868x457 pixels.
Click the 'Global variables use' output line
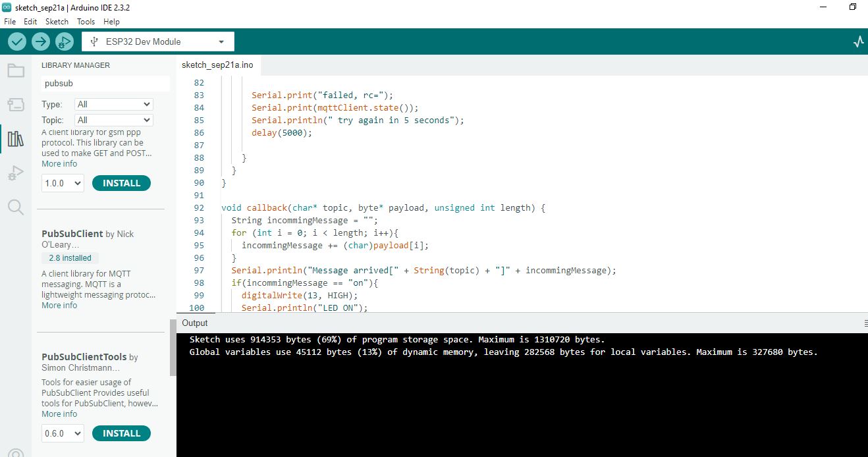click(503, 352)
